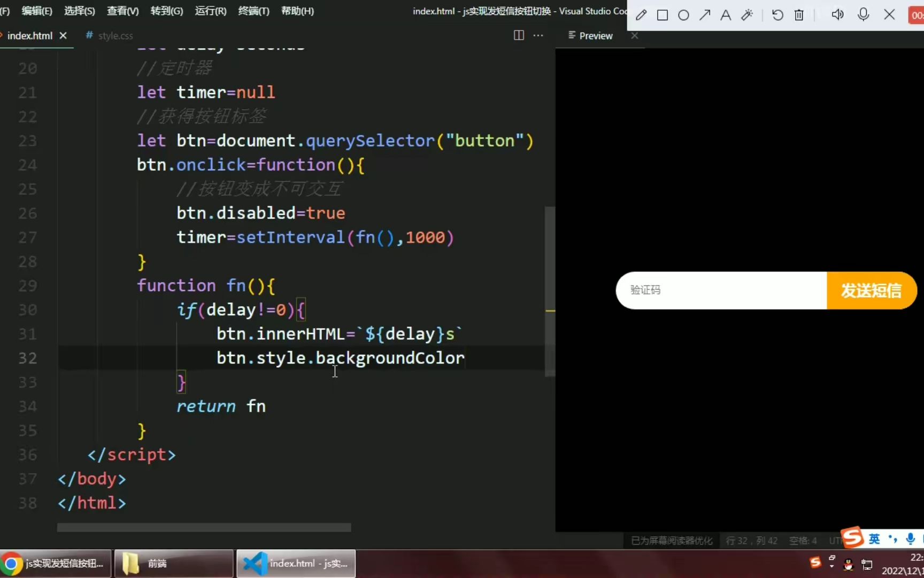The height and width of the screenshot is (578, 924).
Task: Select the pencil drawing tool
Action: 641,15
